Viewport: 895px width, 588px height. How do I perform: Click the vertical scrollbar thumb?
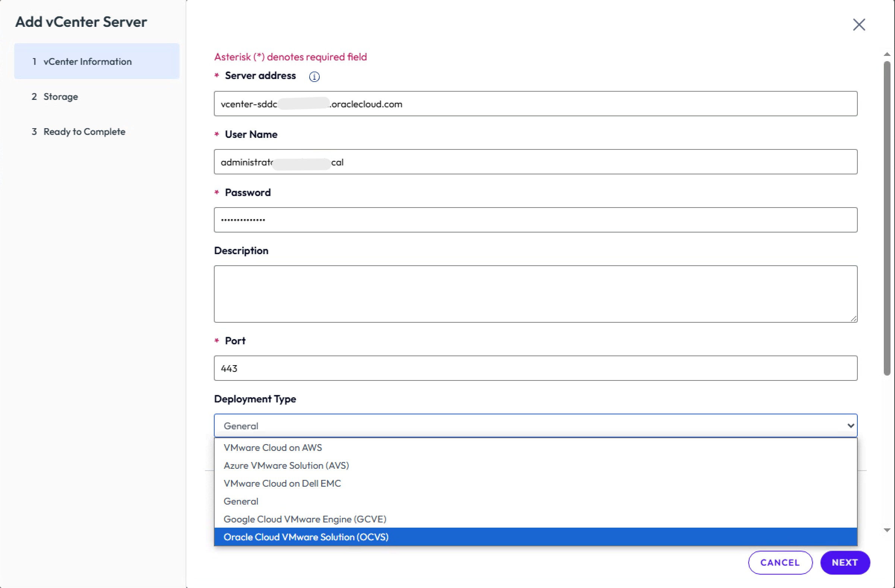[x=887, y=218]
